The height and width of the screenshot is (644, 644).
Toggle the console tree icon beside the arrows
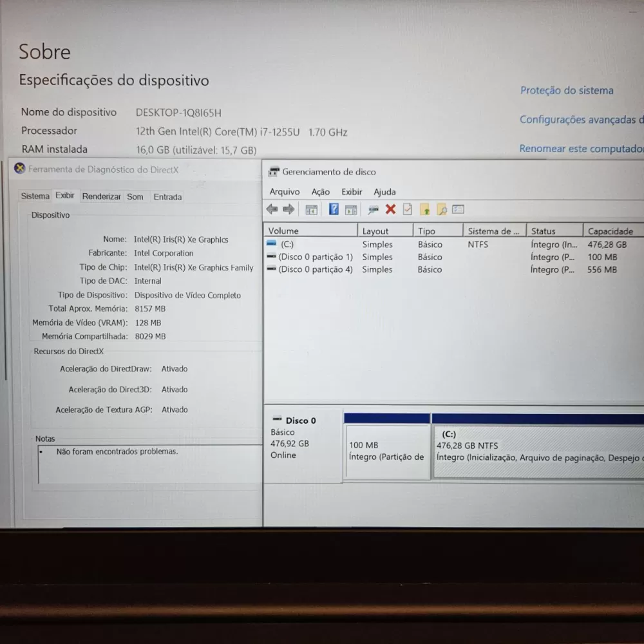pyautogui.click(x=311, y=210)
